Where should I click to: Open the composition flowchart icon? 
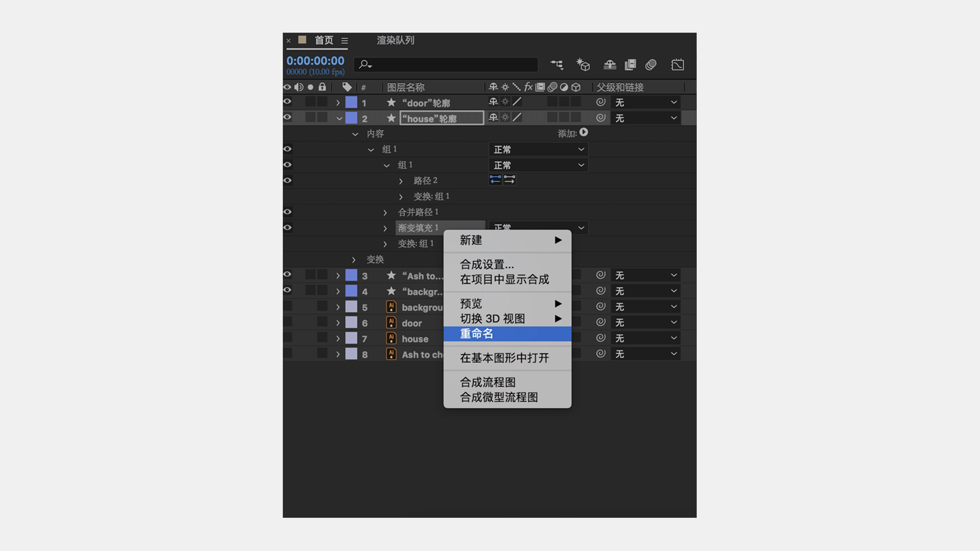coord(557,65)
